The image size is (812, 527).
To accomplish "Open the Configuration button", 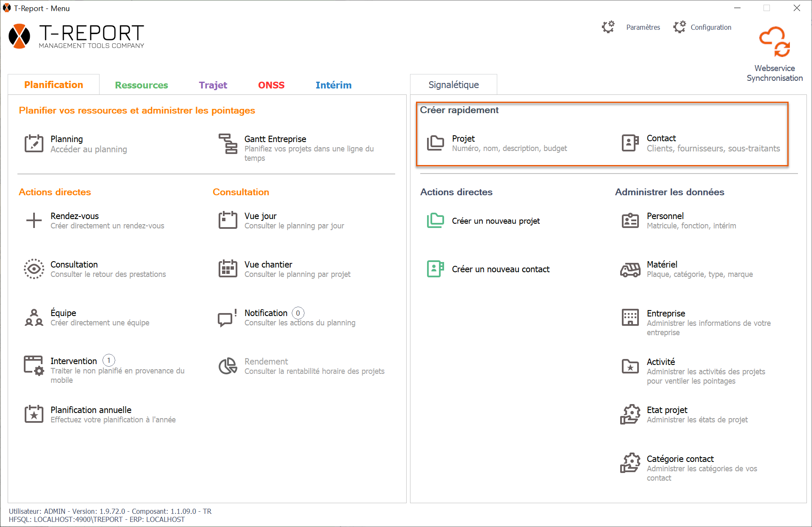I will [710, 27].
